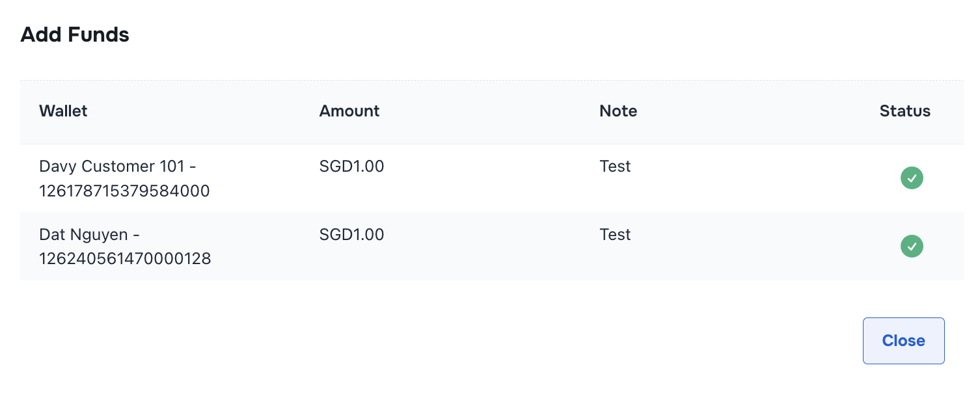Click the Amount column header
The image size is (980, 402).
349,111
